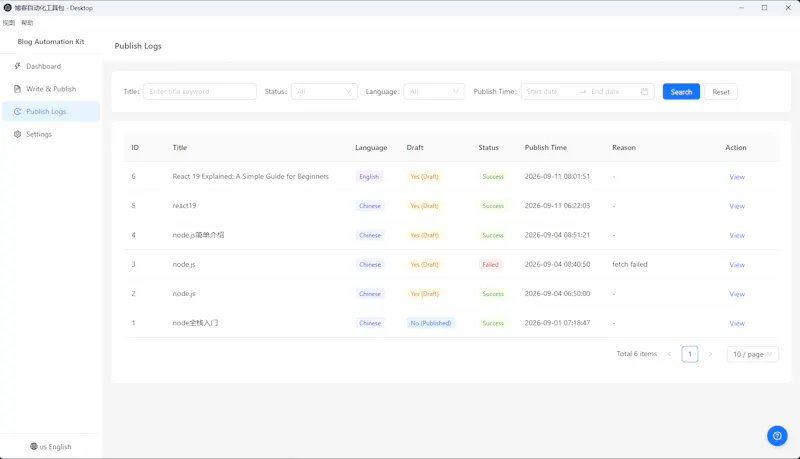Open Settings in sidebar
This screenshot has height=459, width=800.
click(51, 134)
